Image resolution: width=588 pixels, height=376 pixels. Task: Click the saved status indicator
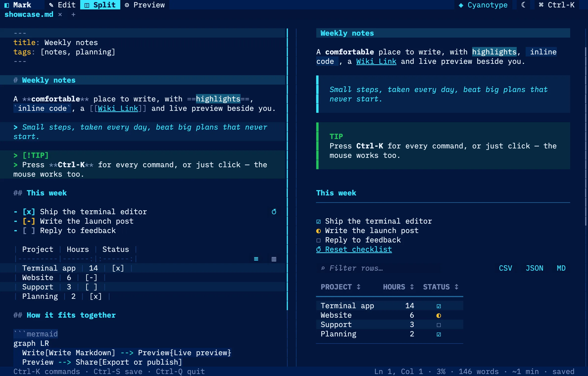563,371
